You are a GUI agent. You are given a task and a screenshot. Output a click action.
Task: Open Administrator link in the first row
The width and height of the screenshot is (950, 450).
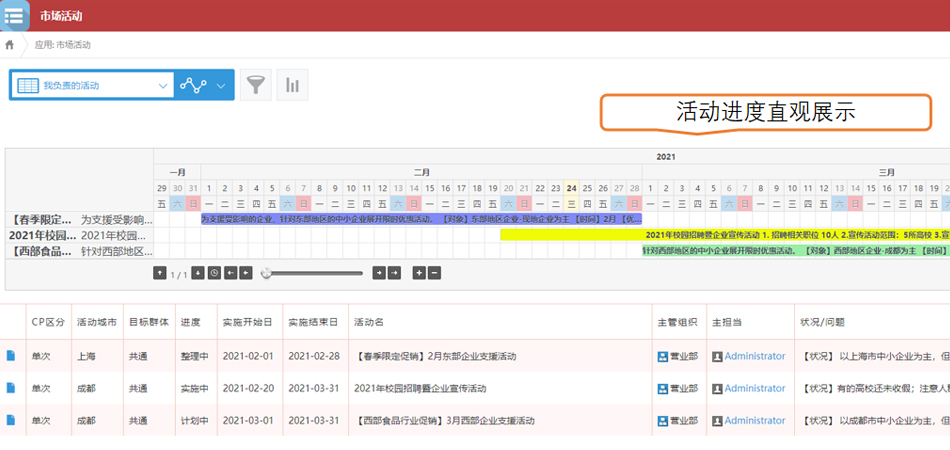pos(754,356)
